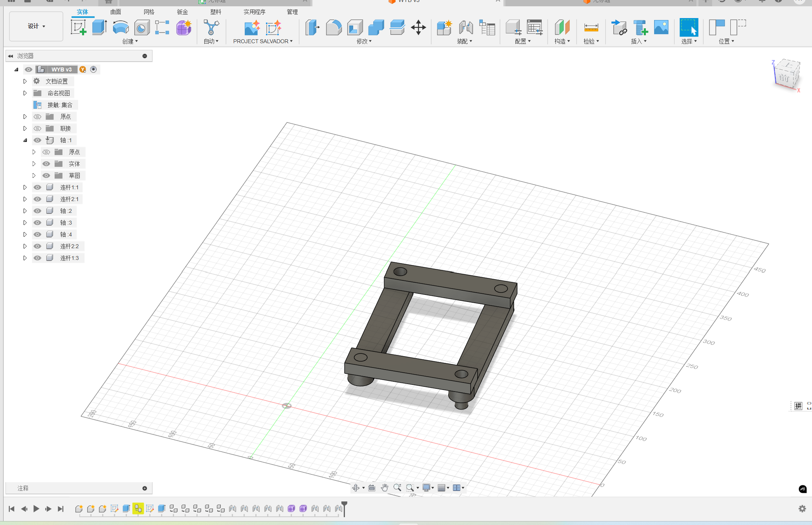Switch to the 塑料 tab
The image size is (812, 525).
pyautogui.click(x=216, y=12)
